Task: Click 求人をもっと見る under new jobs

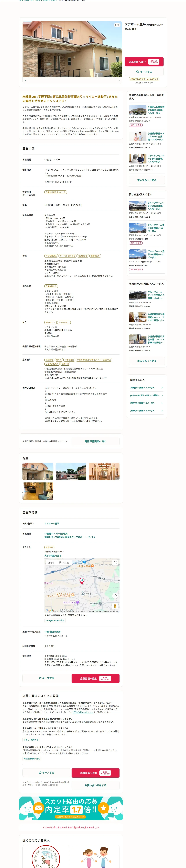Action: click(147, 180)
